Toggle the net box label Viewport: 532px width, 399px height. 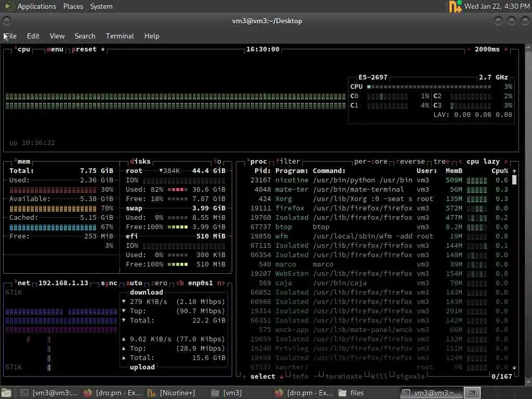(23, 283)
